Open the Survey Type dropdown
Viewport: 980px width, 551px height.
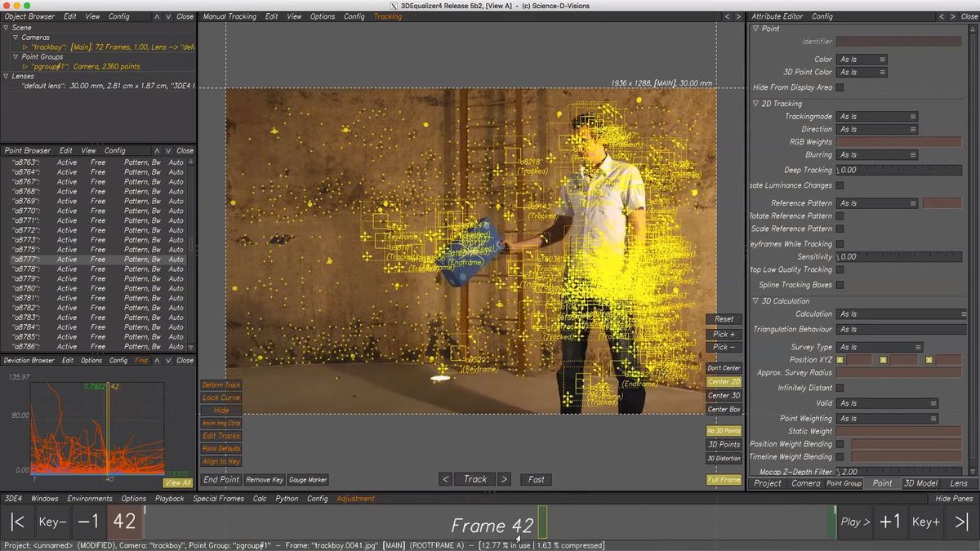pos(880,347)
